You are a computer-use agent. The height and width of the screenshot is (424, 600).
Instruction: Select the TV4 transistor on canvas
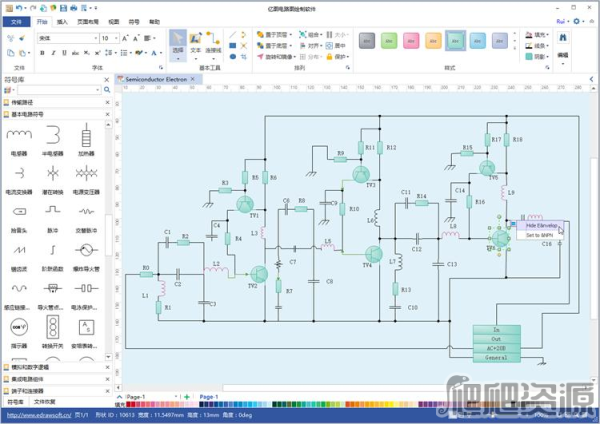click(x=374, y=254)
